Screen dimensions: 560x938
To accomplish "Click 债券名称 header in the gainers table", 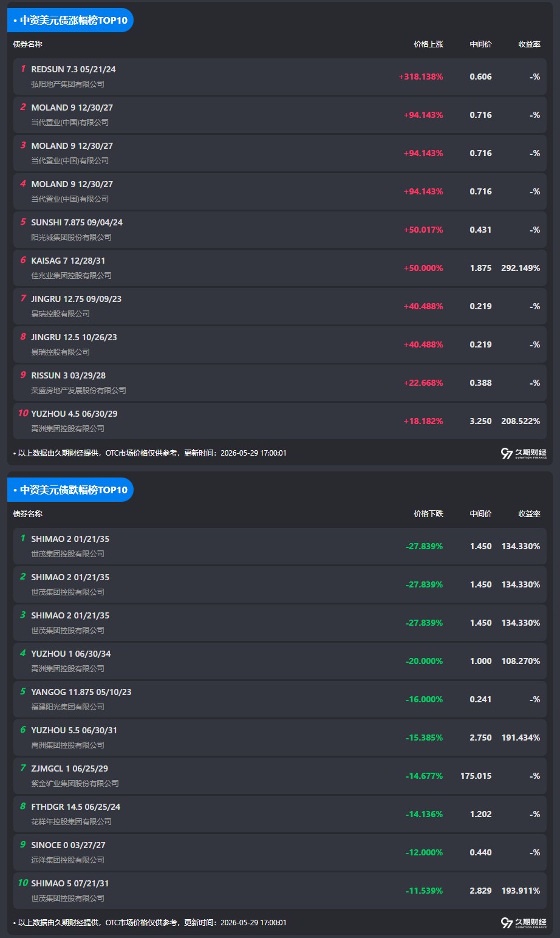I will (x=28, y=44).
